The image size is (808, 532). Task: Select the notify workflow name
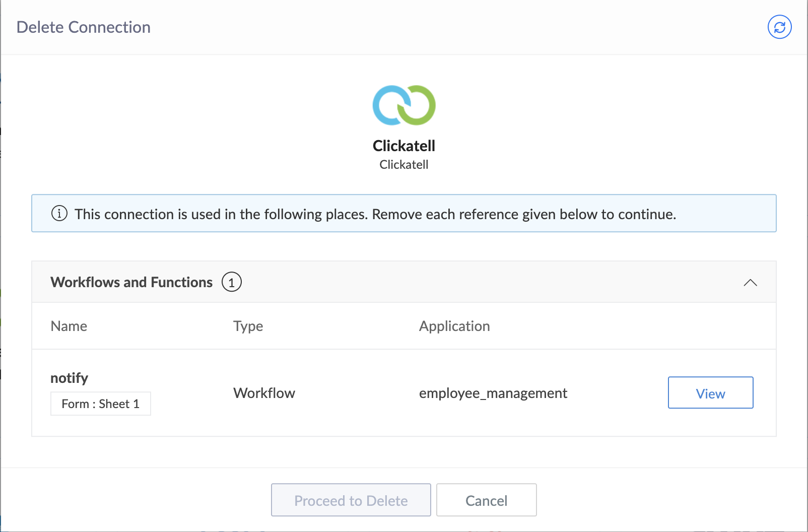[x=70, y=378]
